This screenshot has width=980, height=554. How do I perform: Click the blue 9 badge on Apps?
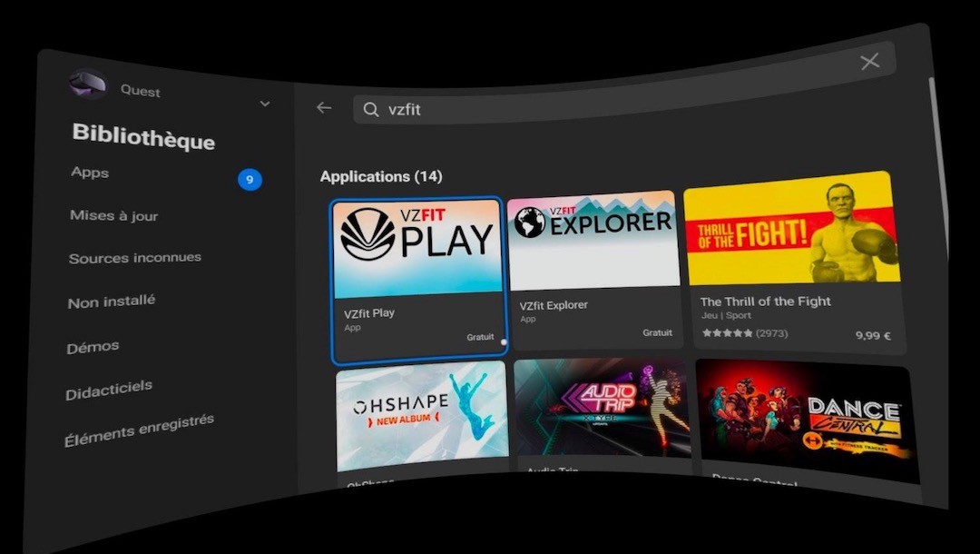pyautogui.click(x=250, y=180)
